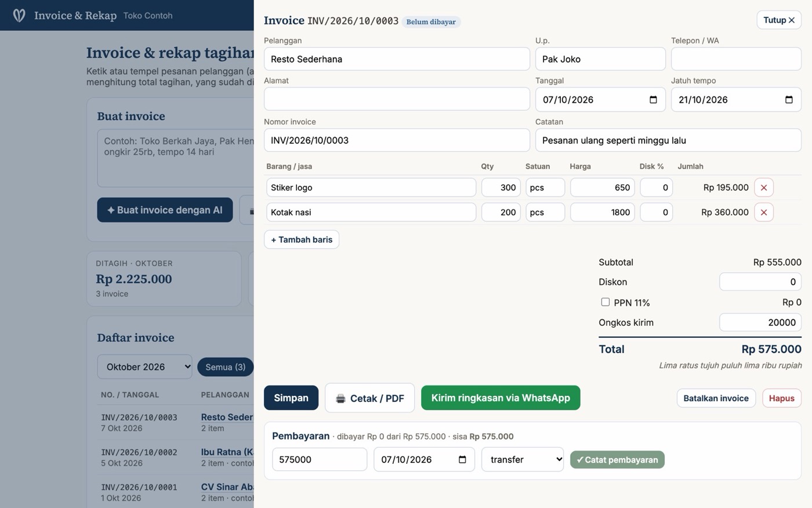Open the Oktober 2026 month dropdown
Viewport: 812px width, 508px height.
pyautogui.click(x=144, y=367)
